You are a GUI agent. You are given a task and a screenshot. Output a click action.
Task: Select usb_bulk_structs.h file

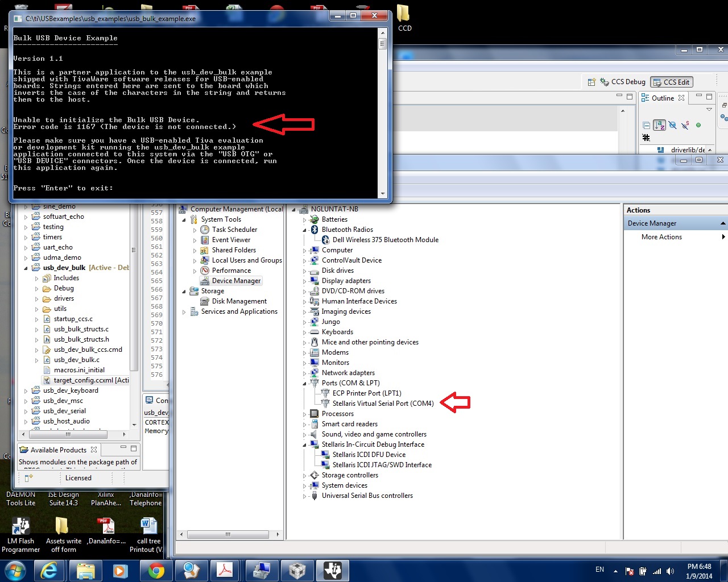coord(81,339)
